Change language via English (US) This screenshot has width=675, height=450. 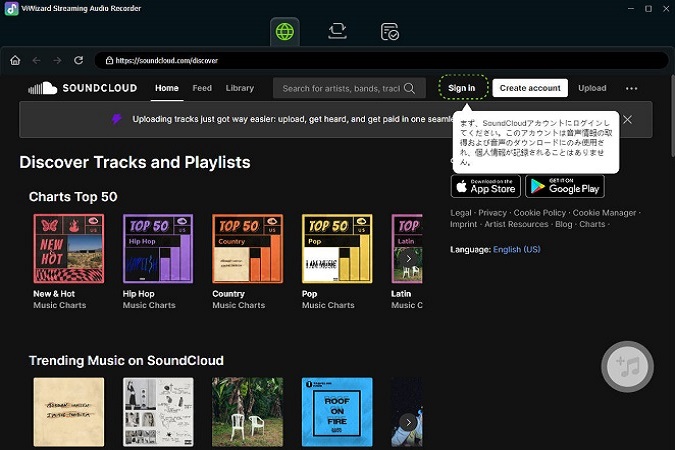point(517,249)
